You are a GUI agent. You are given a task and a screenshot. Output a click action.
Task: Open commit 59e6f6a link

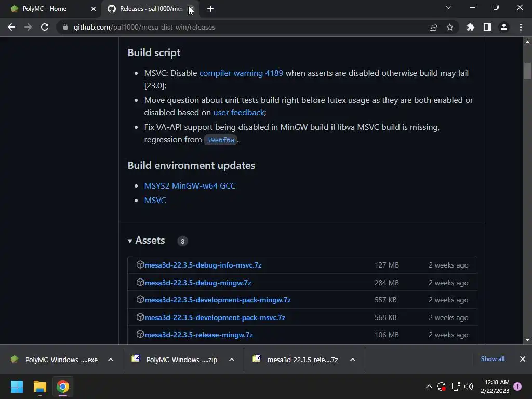pyautogui.click(x=220, y=140)
